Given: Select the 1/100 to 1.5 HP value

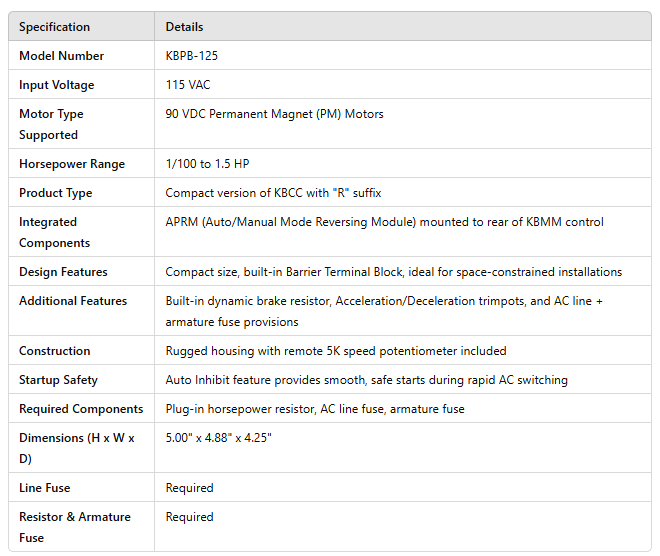Looking at the screenshot, I should 207,164.
